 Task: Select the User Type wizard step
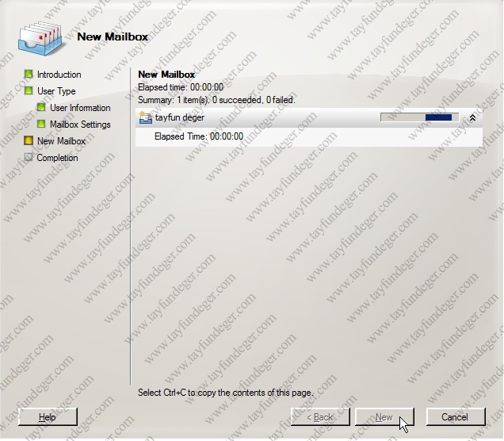pyautogui.click(x=56, y=91)
